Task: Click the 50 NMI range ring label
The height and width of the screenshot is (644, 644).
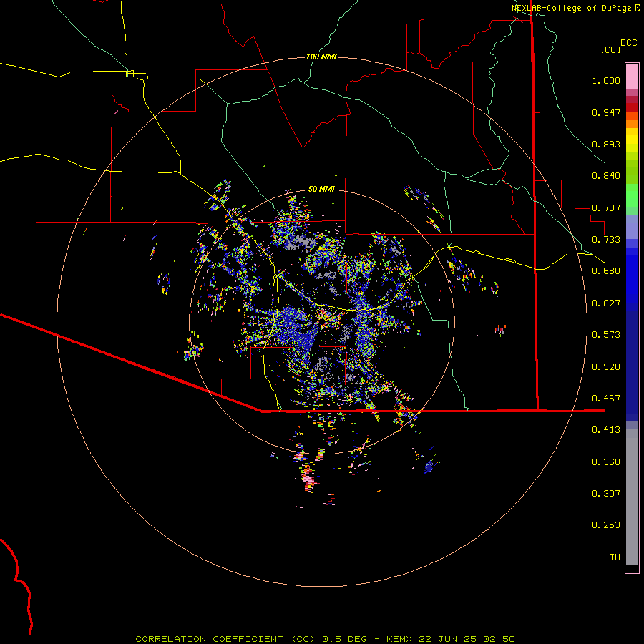Action: coord(321,189)
